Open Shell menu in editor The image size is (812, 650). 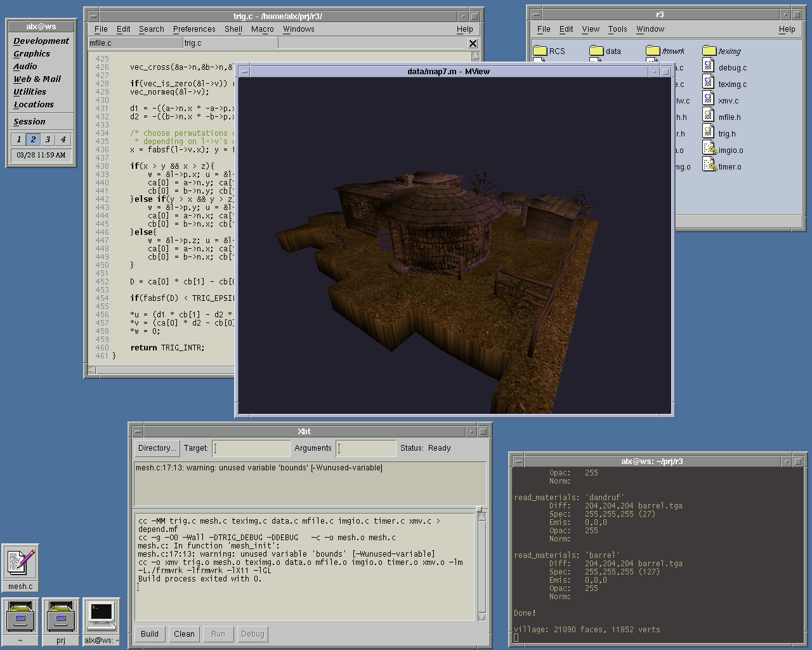[233, 29]
